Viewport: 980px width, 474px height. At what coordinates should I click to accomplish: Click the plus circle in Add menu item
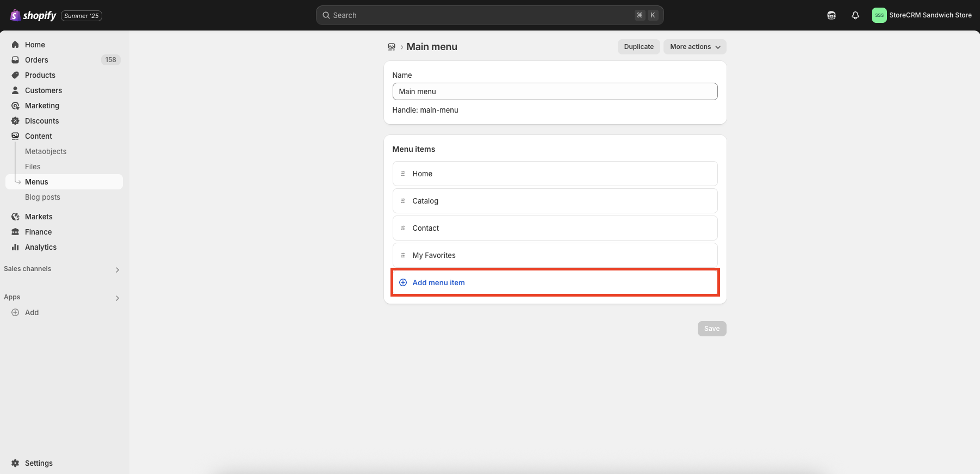pos(403,282)
